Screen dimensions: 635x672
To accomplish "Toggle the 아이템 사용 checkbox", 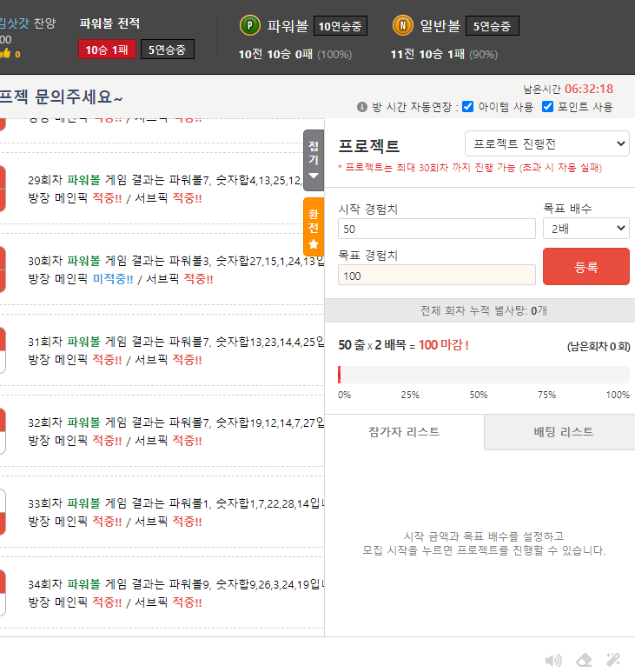I will click(467, 107).
